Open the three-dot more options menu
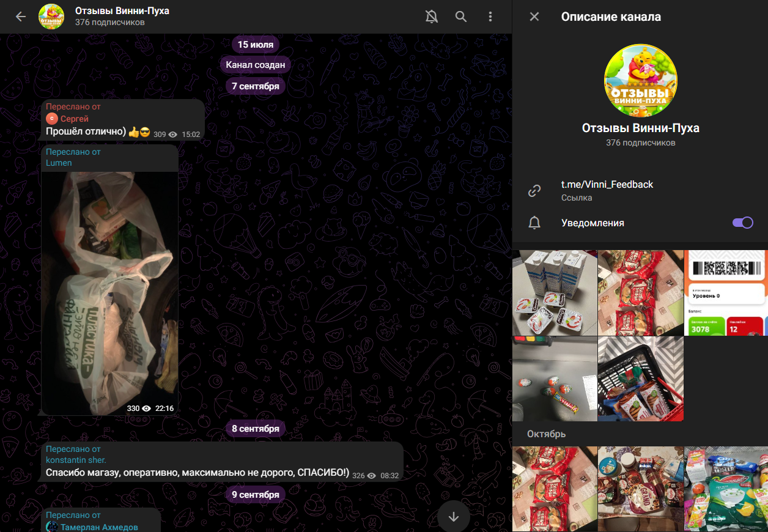This screenshot has height=532, width=768. [x=490, y=17]
